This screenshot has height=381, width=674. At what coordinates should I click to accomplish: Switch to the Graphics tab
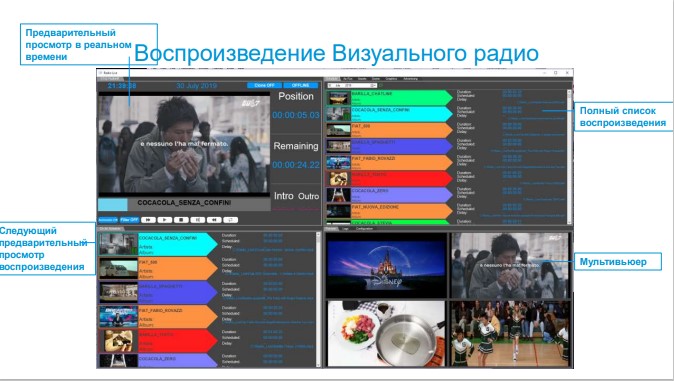pyautogui.click(x=391, y=79)
